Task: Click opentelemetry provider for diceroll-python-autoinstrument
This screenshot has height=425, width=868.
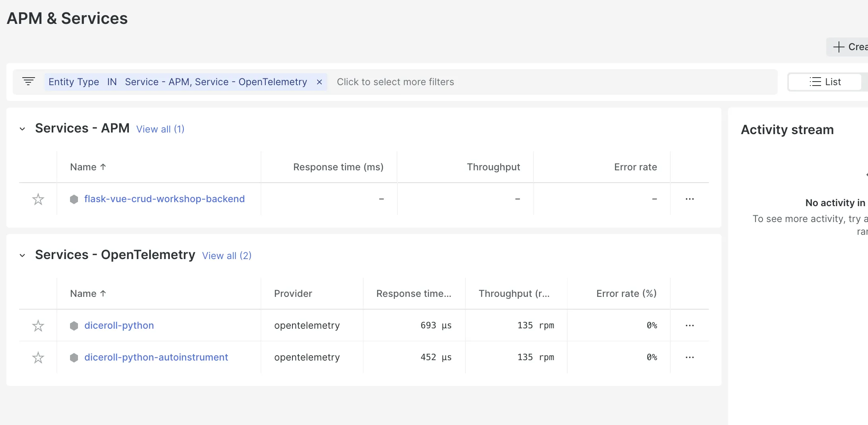Action: click(307, 357)
